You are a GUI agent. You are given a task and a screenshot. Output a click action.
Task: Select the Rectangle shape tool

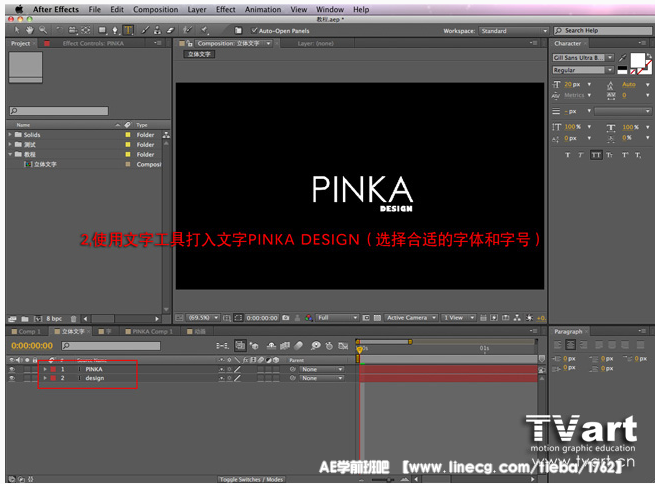[102, 30]
